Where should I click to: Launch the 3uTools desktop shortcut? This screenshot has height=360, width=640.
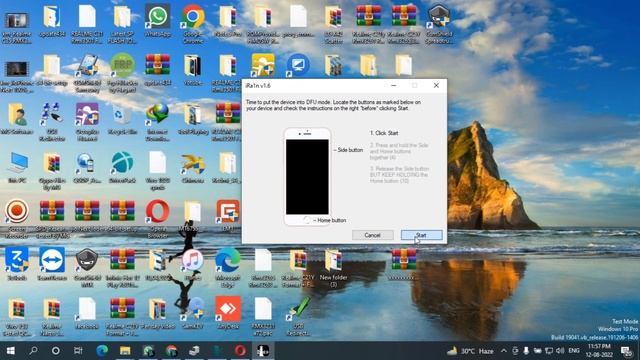[17, 264]
